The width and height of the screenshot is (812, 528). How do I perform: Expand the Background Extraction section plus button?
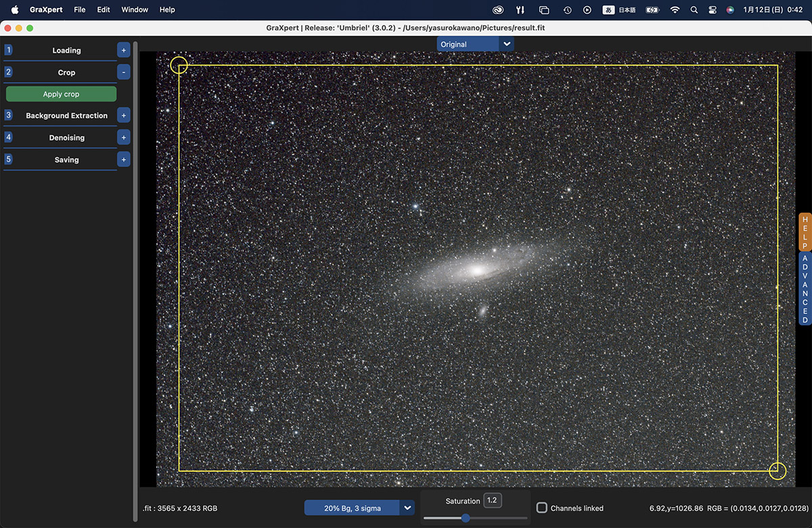tap(123, 115)
